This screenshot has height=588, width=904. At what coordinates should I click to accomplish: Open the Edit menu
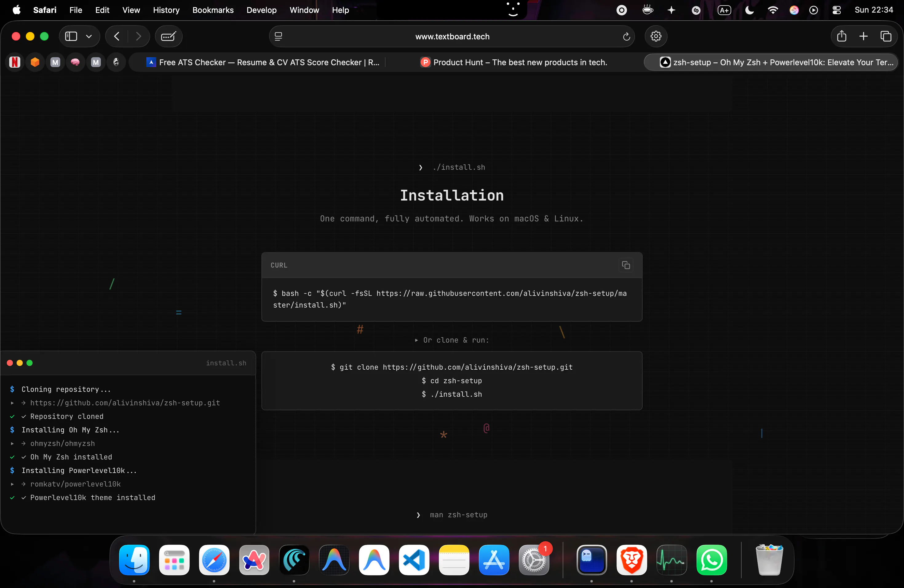(x=102, y=10)
